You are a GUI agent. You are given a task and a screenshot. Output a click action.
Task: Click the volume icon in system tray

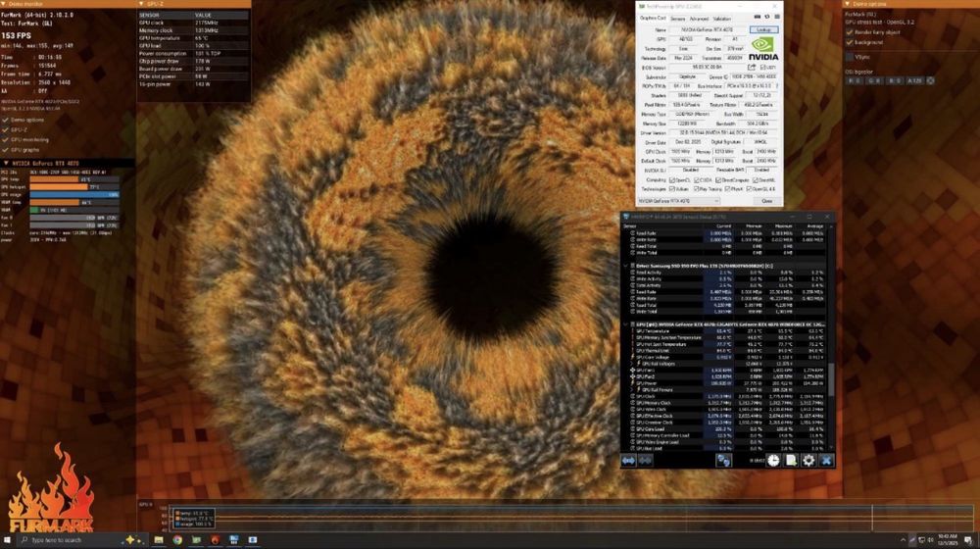[x=931, y=540]
